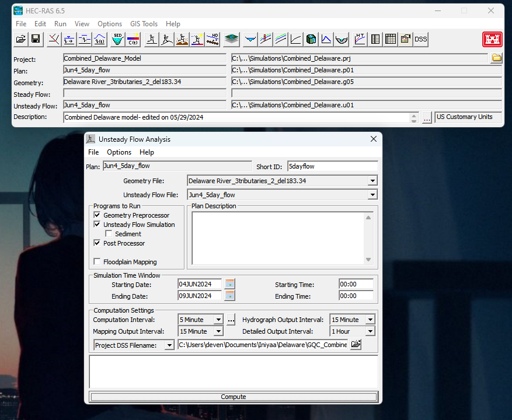This screenshot has height=420, width=512.
Task: Open Help menu in Unsteady Flow Analysis
Action: click(147, 152)
